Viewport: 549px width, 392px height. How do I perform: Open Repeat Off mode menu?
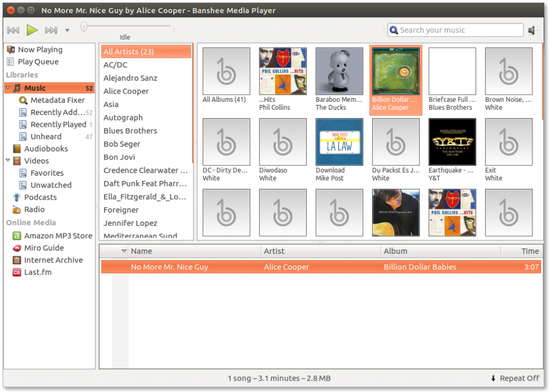515,379
